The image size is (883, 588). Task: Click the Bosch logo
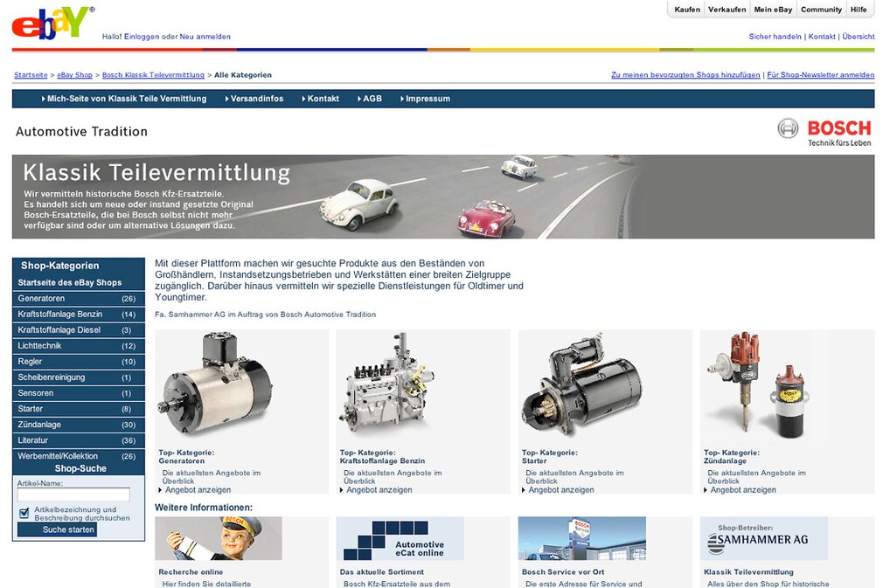click(824, 133)
